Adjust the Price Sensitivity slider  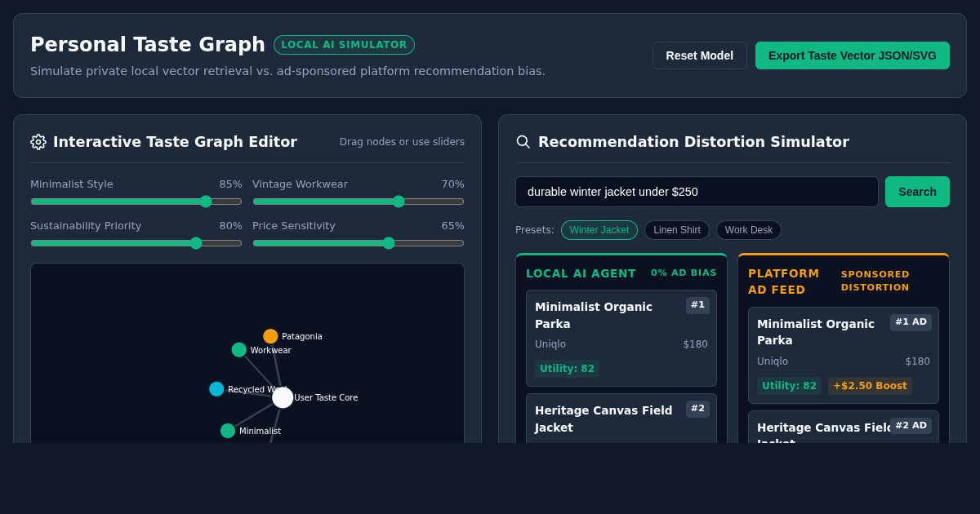pyautogui.click(x=359, y=243)
